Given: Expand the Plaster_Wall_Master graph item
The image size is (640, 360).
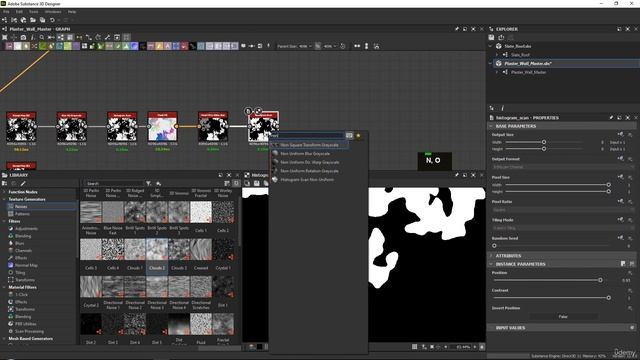Looking at the screenshot, I should click(497, 72).
